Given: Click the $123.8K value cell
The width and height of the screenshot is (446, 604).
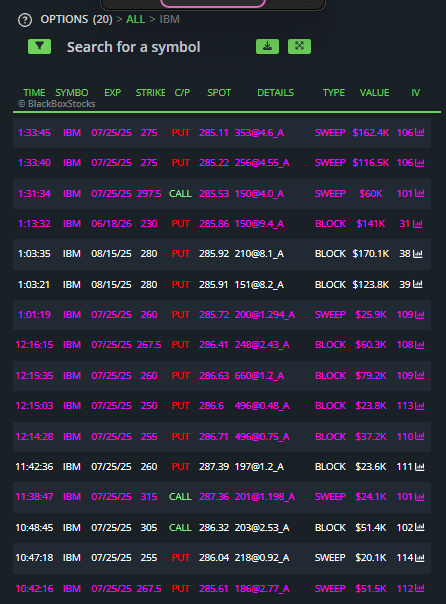Looking at the screenshot, I should (x=371, y=284).
